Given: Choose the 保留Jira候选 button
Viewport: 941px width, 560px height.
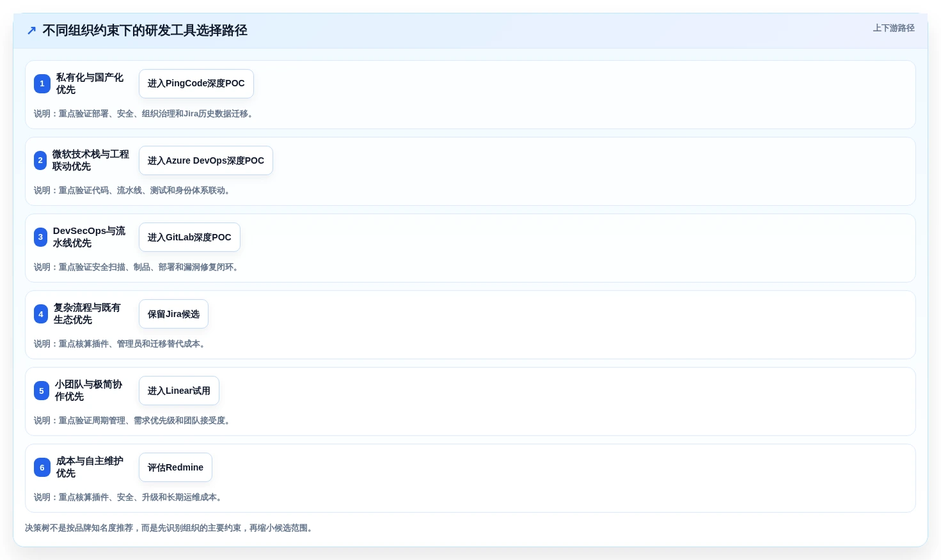Looking at the screenshot, I should tap(173, 314).
